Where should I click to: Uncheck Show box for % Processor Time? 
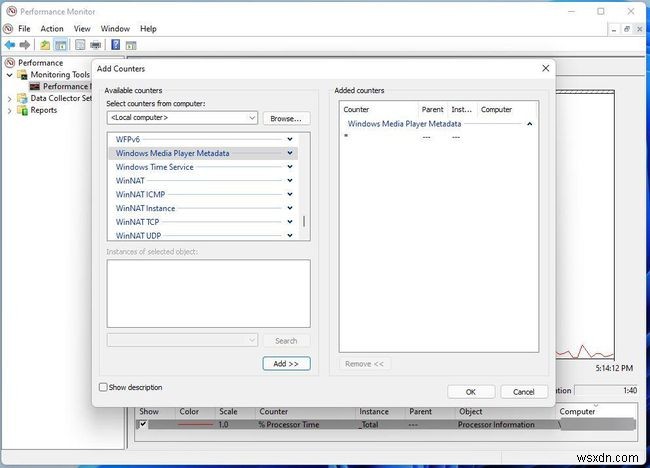point(143,424)
